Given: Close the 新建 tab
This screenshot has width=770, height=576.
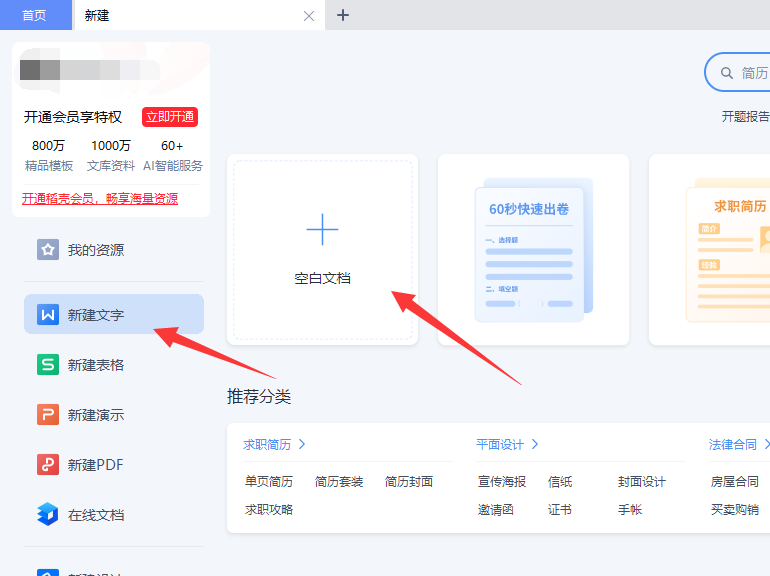Looking at the screenshot, I should [x=309, y=16].
